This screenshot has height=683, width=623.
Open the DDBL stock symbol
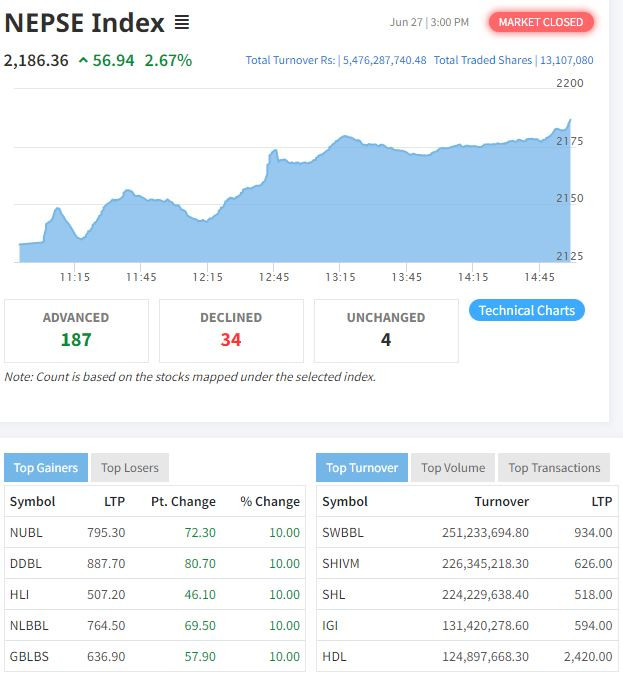26,564
